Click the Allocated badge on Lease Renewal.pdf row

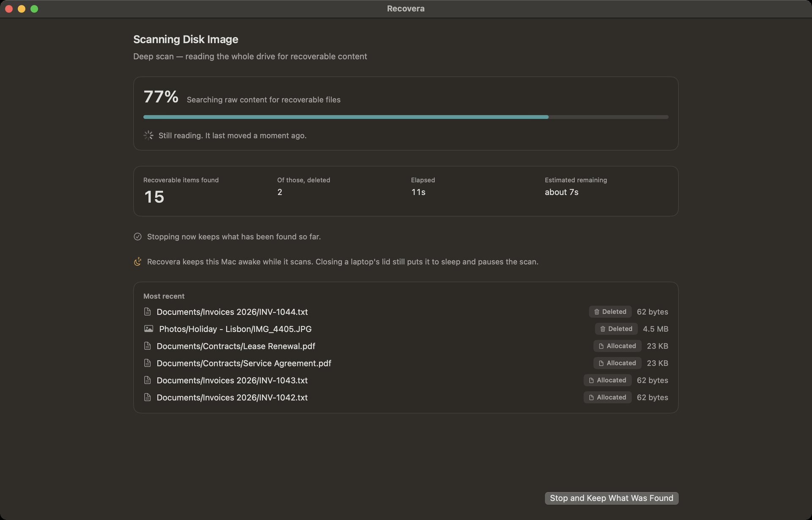pyautogui.click(x=617, y=346)
